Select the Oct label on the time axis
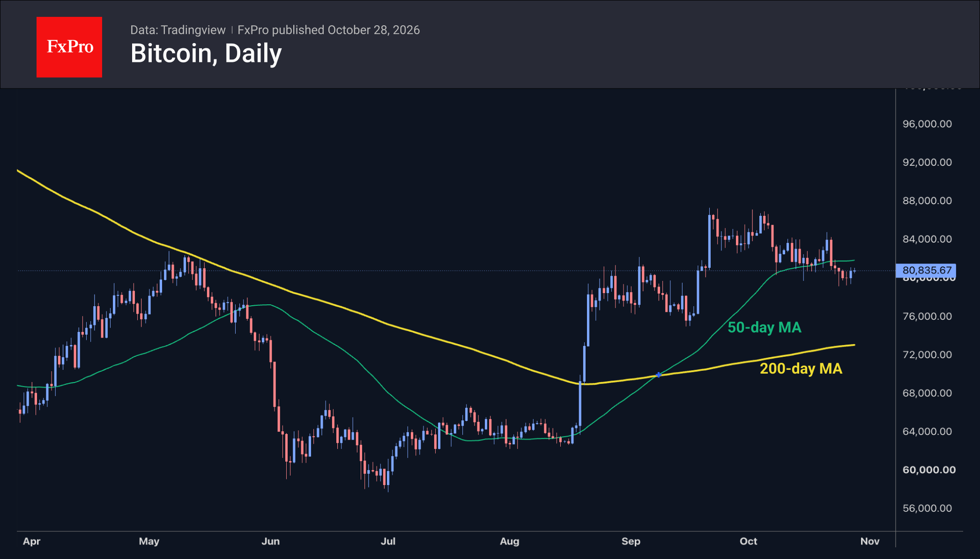Image resolution: width=980 pixels, height=559 pixels. (x=748, y=541)
